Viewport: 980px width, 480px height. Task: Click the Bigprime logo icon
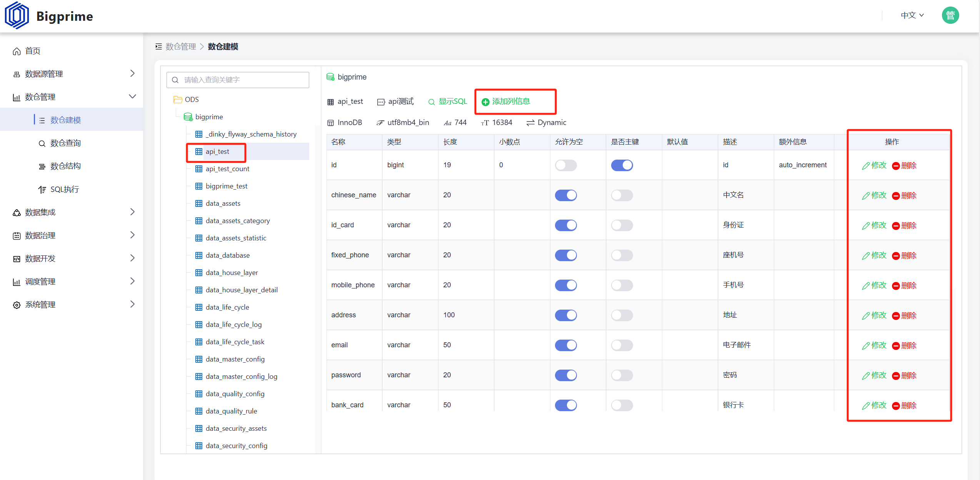point(17,15)
